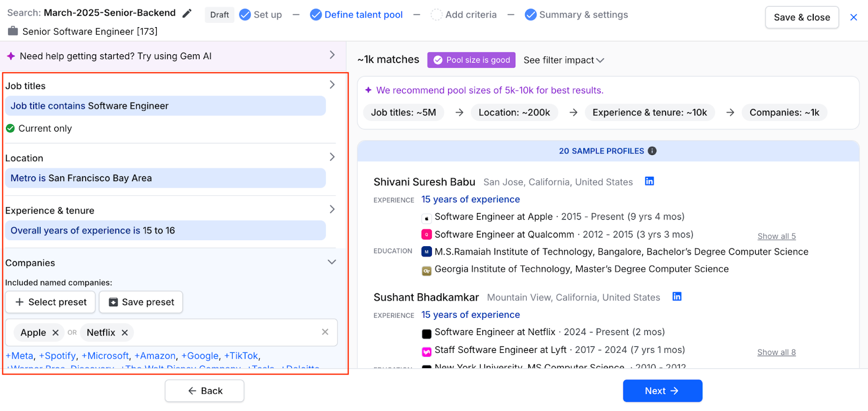Add suggested company +Spotify
The height and width of the screenshot is (411, 868).
58,356
